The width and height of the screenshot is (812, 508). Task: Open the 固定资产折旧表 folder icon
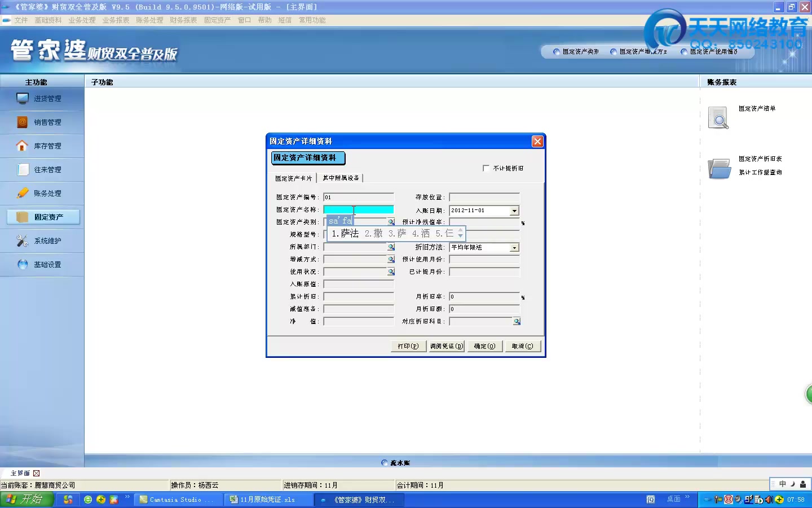720,168
